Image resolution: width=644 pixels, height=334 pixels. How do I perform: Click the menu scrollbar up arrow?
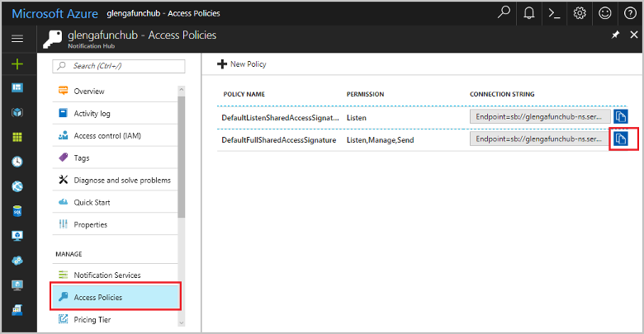(x=182, y=90)
